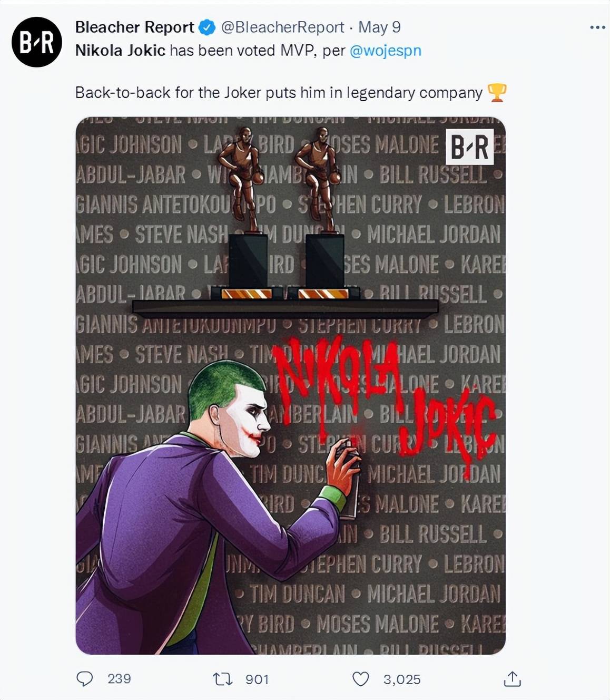This screenshot has width=610, height=700.
Task: Click the B/R watermark logo on the image
Action: pos(470,147)
